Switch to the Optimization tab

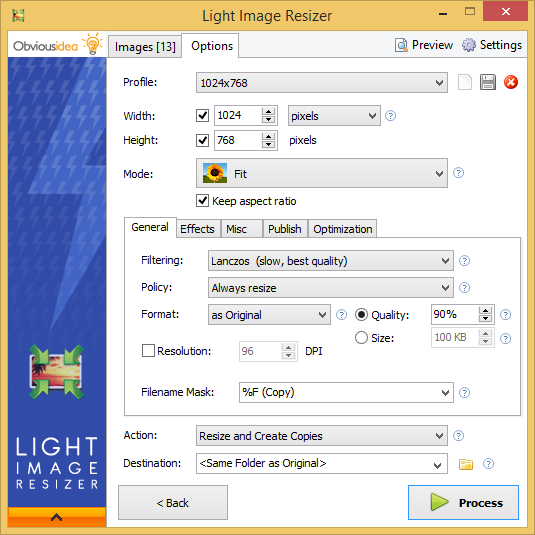(x=343, y=229)
